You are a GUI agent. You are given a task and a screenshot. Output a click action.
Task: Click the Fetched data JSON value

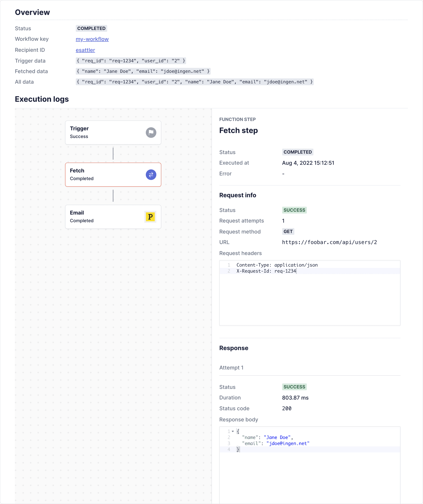point(143,71)
